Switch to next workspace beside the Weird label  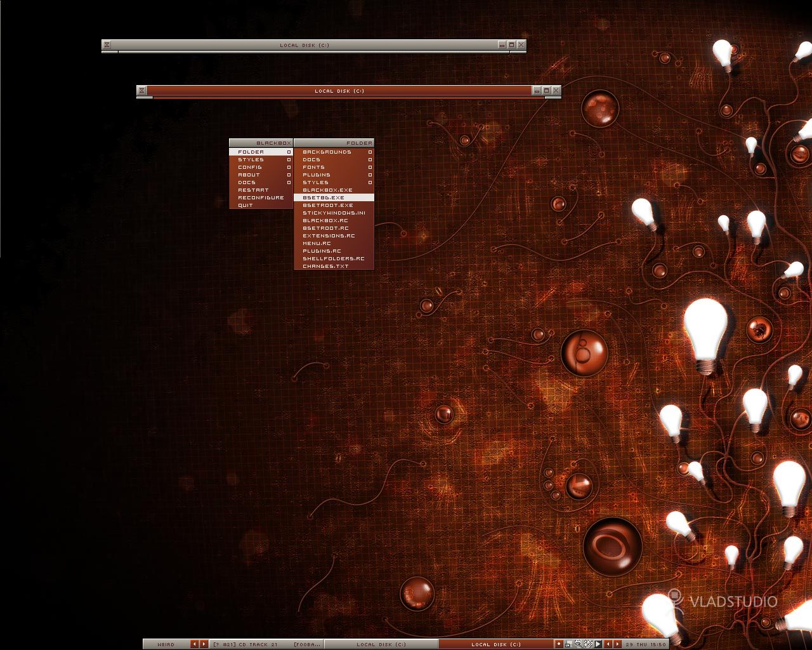pyautogui.click(x=204, y=644)
